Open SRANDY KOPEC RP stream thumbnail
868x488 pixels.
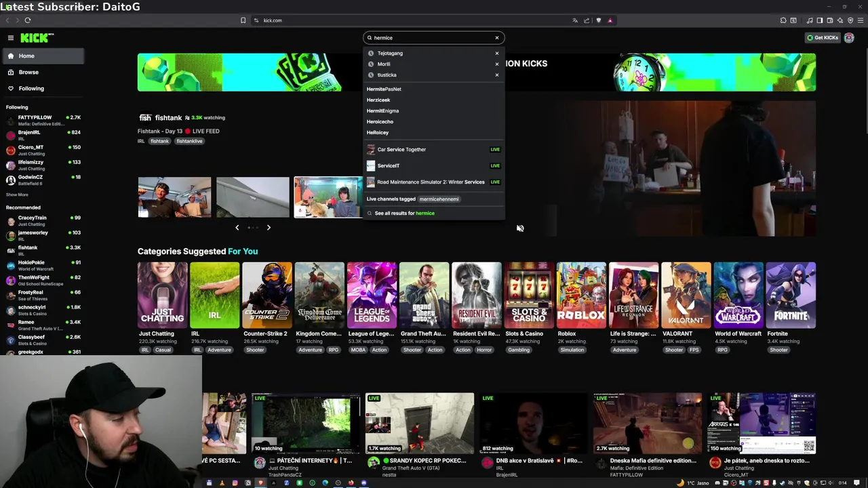click(x=420, y=423)
